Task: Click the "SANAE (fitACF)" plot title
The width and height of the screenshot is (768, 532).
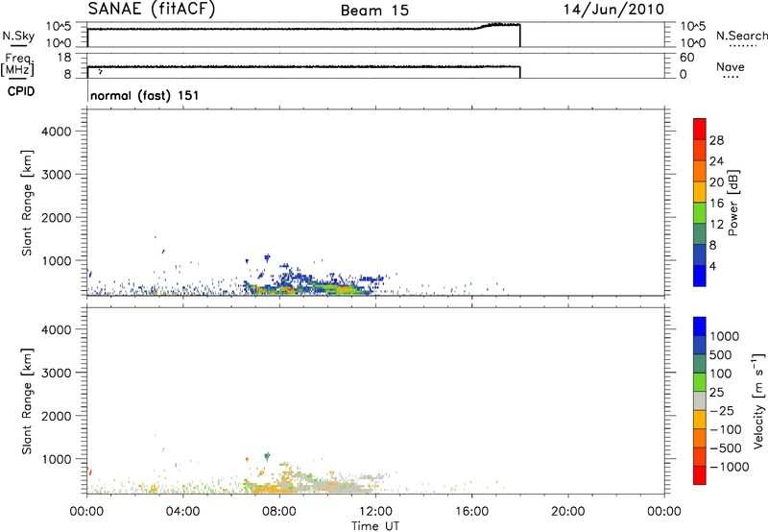Action: pyautogui.click(x=152, y=10)
